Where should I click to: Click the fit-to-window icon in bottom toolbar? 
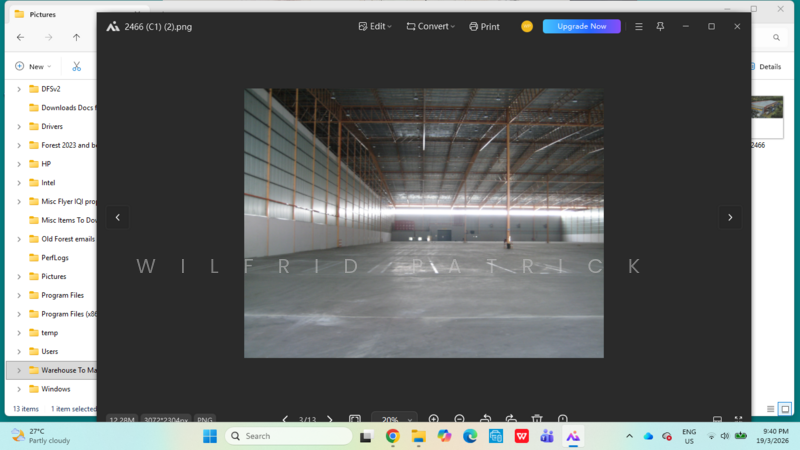pos(355,420)
